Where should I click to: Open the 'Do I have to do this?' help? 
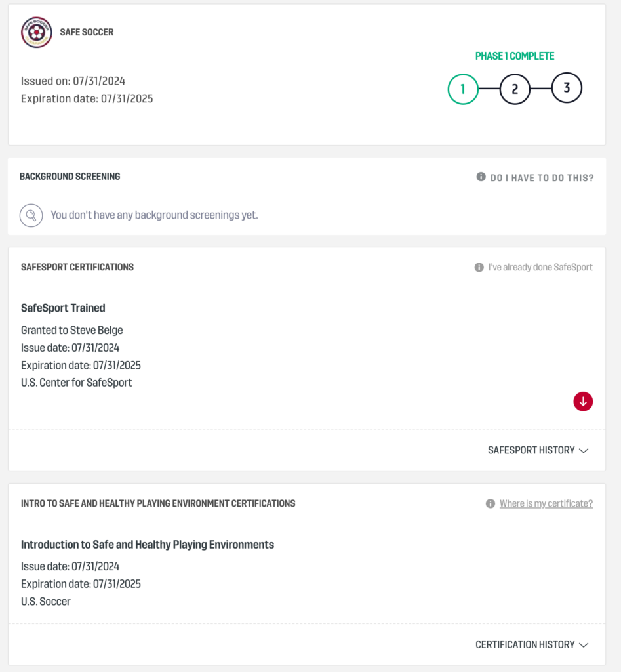pyautogui.click(x=542, y=178)
